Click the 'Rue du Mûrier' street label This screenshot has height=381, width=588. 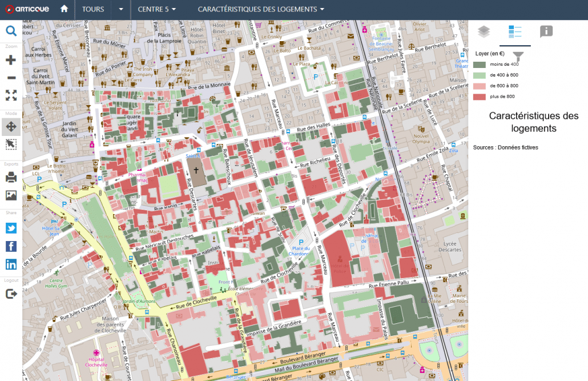(109, 43)
